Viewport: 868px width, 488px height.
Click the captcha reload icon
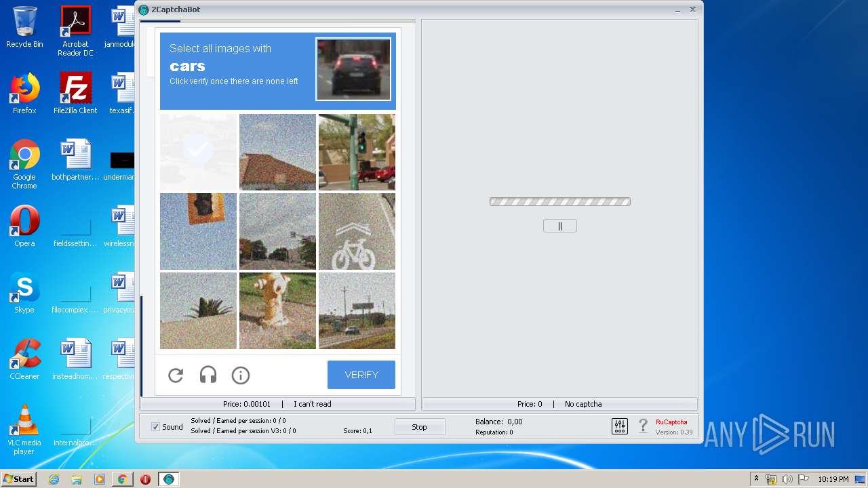[x=176, y=375]
